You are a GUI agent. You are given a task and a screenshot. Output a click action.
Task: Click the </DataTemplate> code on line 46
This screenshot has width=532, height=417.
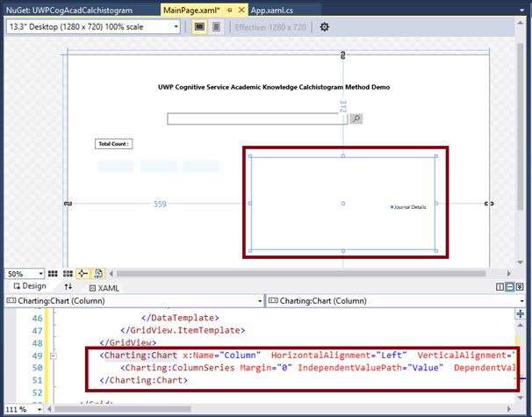click(x=180, y=318)
